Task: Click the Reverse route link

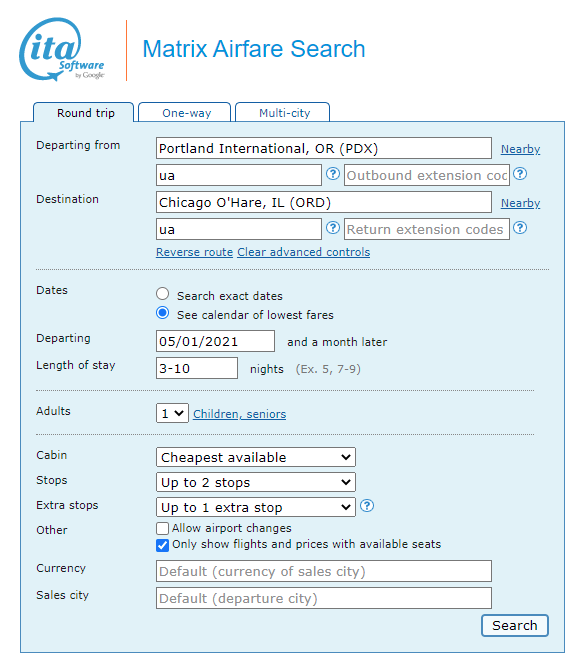Action: point(195,252)
